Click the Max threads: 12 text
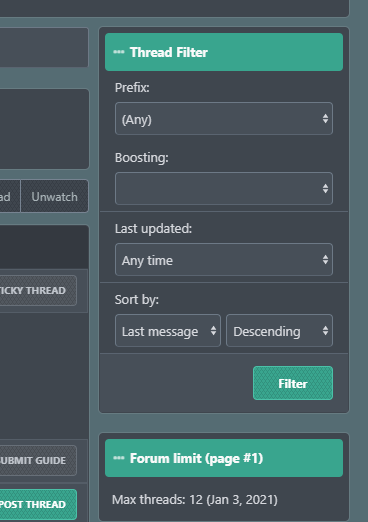The height and width of the screenshot is (522, 368). tap(195, 500)
